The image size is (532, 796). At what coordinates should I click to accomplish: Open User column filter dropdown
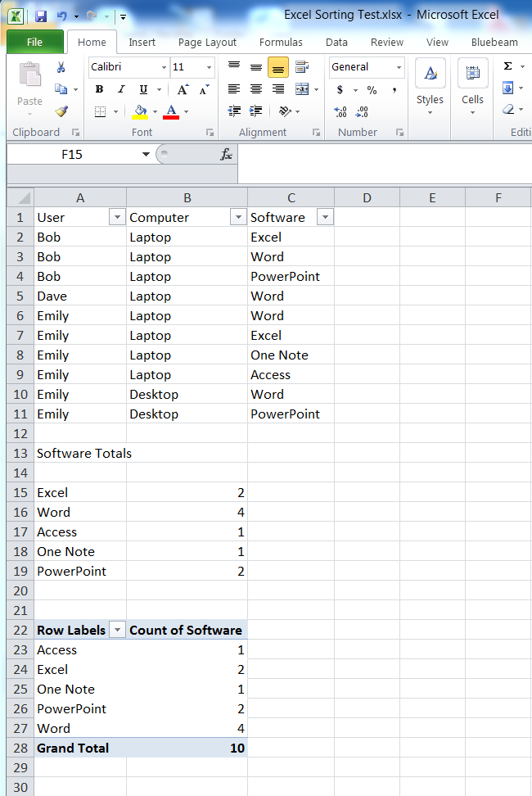point(117,217)
